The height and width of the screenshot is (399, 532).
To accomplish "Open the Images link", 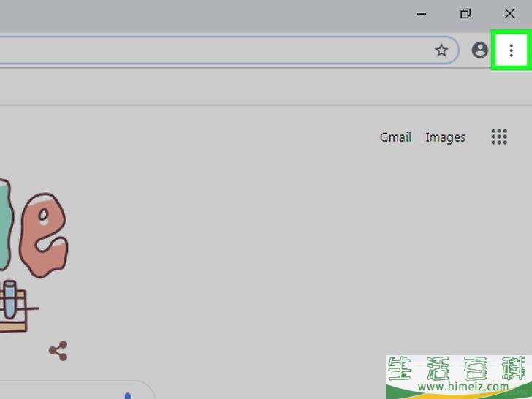I will pos(445,137).
